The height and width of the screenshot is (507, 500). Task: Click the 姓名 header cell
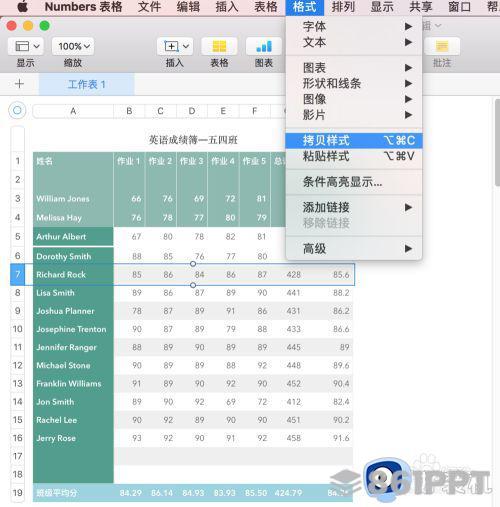point(73,161)
